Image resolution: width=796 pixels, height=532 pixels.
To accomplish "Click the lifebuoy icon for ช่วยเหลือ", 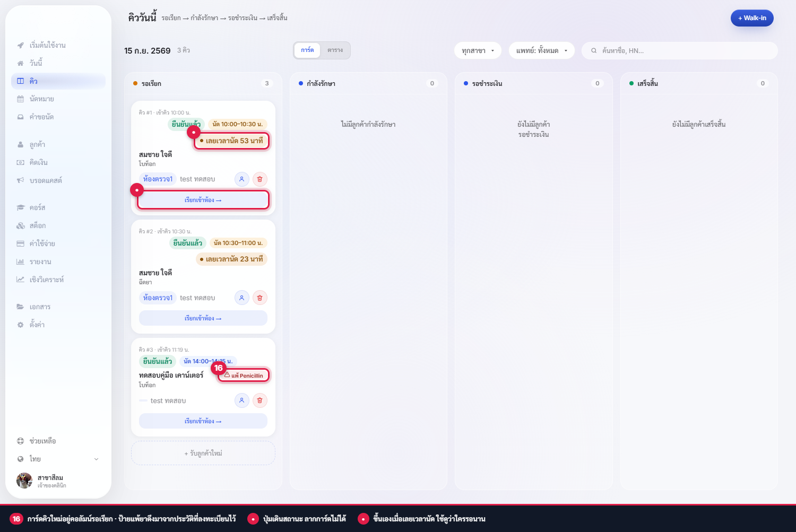I will click(20, 441).
